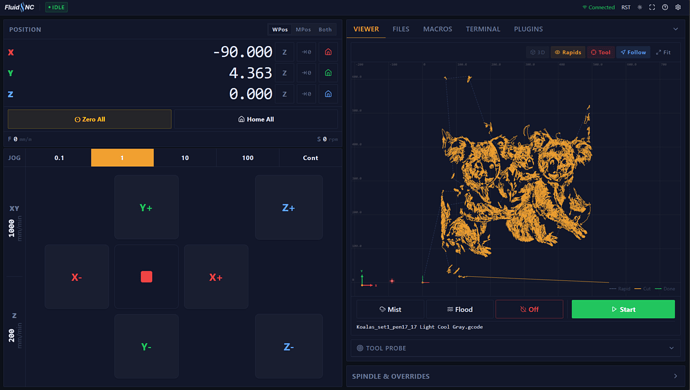Click the FluidNC logo

19,7
